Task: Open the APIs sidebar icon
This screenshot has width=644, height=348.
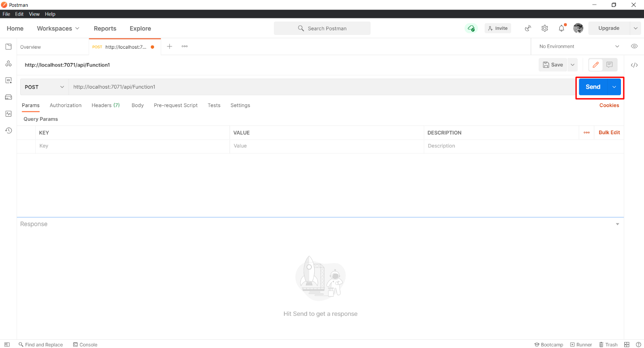Action: click(8, 63)
